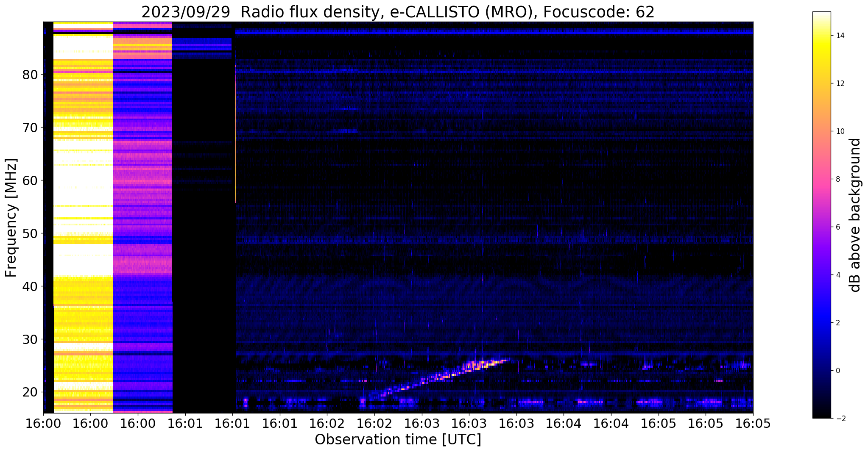This screenshot has height=452, width=868.
Task: Click colorbar tick value 6
Action: click(x=837, y=227)
